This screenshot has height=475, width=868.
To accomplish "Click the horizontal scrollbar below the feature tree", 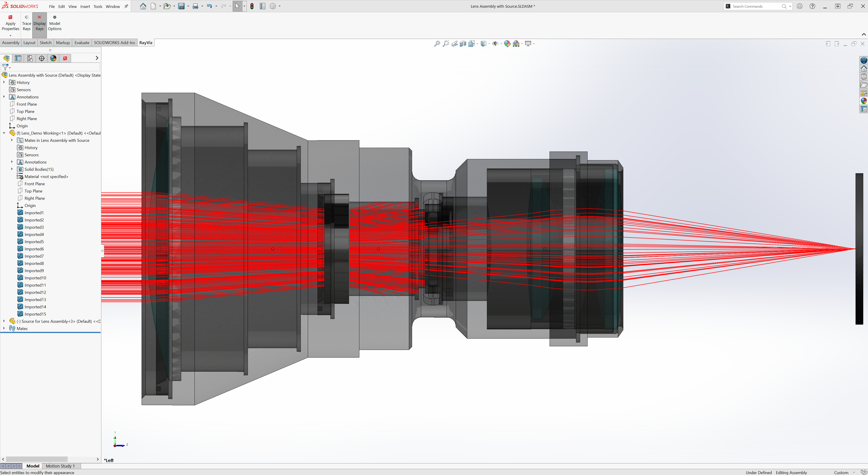I will (x=37, y=459).
